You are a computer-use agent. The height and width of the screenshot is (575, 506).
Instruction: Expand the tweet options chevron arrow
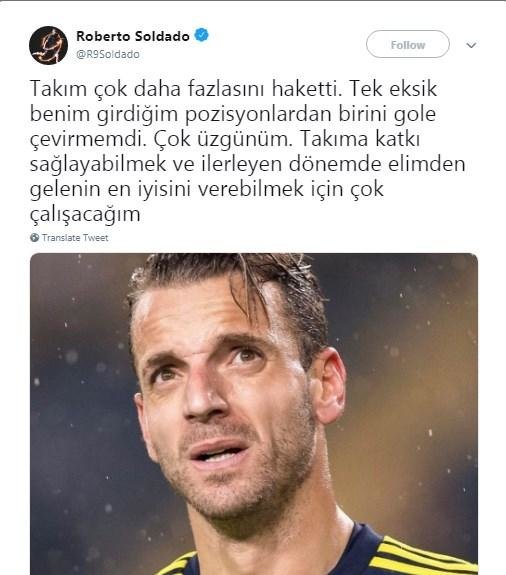(471, 45)
